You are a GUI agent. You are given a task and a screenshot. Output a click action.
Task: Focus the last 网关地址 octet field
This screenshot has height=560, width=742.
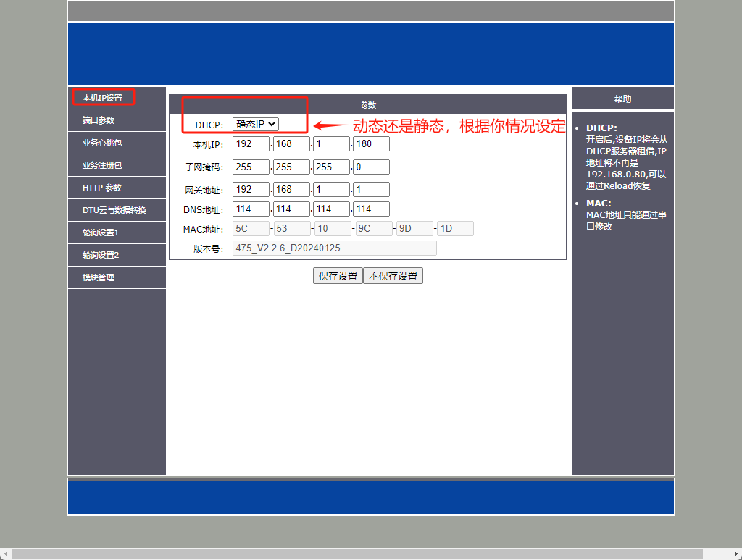tap(371, 190)
